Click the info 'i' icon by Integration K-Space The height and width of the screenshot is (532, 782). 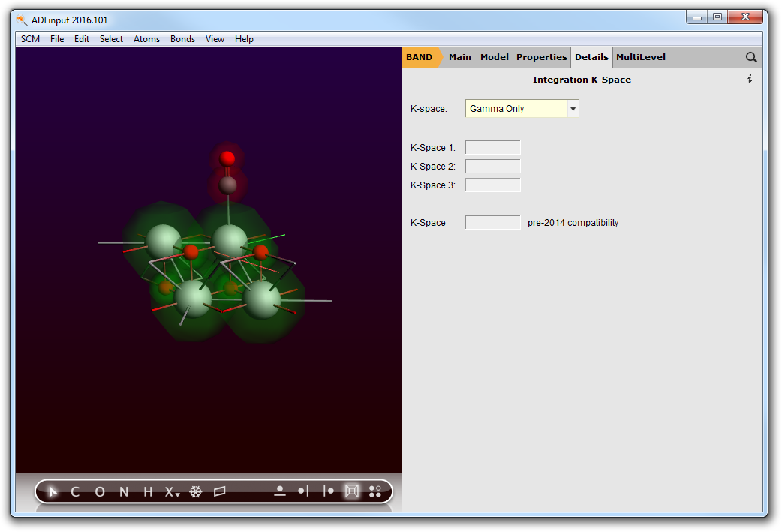coord(750,79)
